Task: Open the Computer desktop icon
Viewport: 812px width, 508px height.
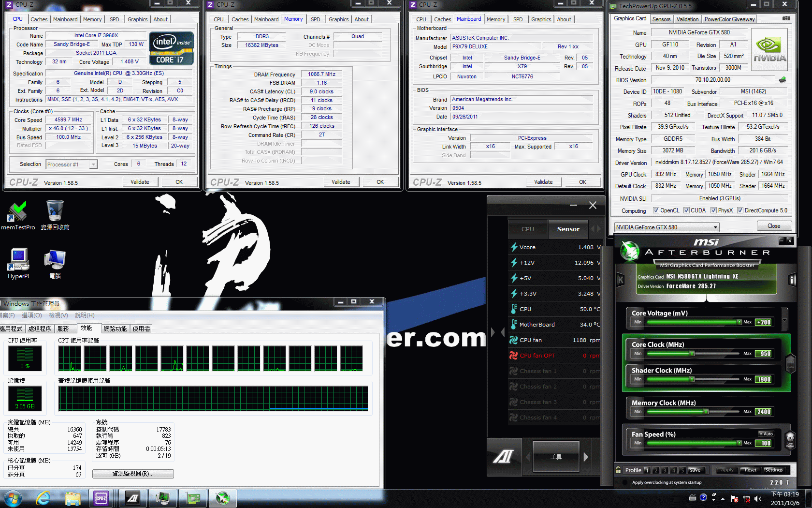Action: coord(55,264)
